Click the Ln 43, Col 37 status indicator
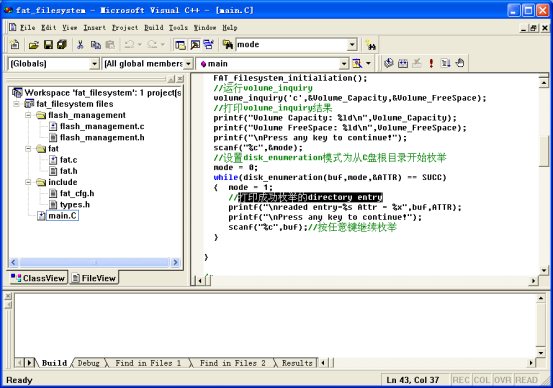Image resolution: width=553 pixels, height=388 pixels. [413, 380]
